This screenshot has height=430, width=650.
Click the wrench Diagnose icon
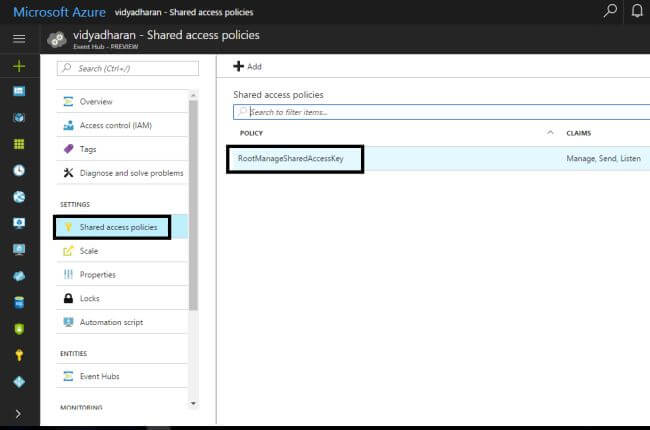[x=68, y=173]
